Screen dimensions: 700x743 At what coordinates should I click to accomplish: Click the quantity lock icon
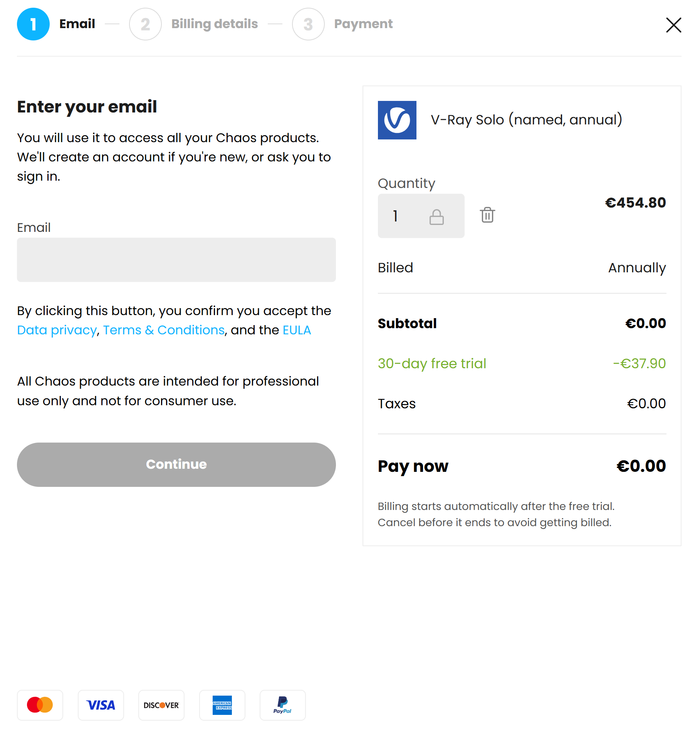[x=436, y=217]
